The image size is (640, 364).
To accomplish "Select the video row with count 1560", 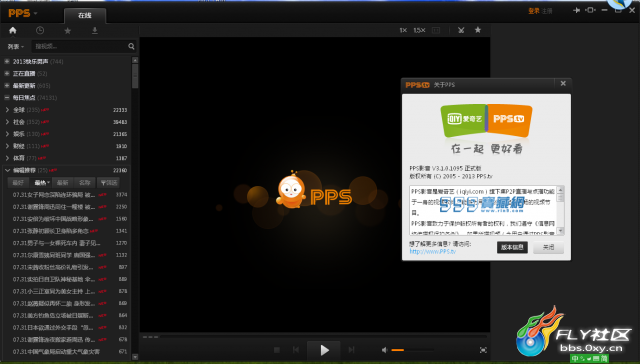I will (x=67, y=219).
